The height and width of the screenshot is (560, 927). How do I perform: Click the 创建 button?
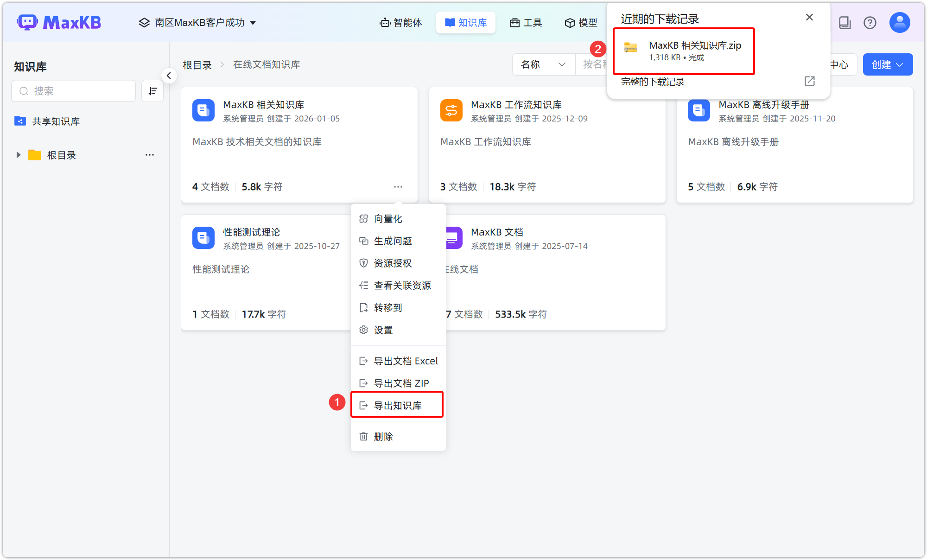888,64
